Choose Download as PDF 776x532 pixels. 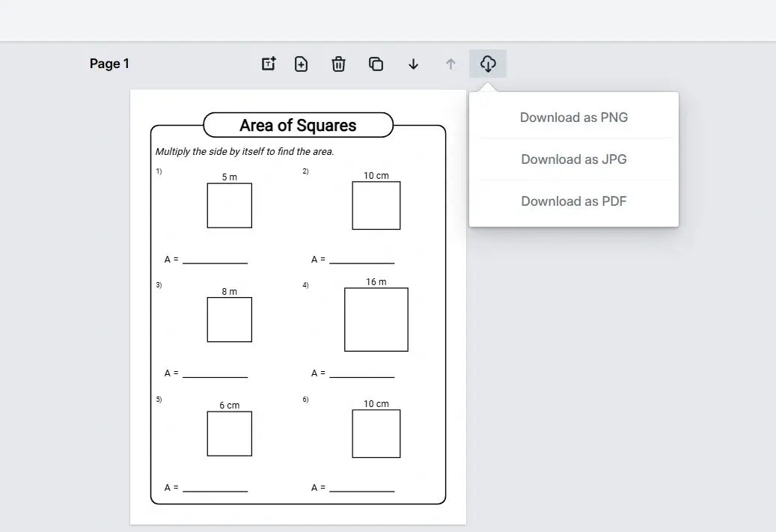point(574,201)
